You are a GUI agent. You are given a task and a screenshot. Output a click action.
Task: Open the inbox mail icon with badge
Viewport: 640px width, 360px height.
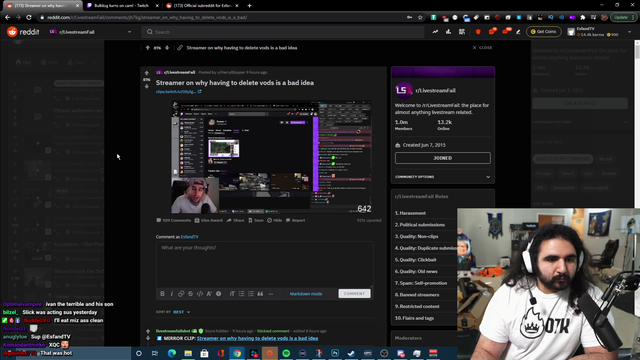click(506, 31)
